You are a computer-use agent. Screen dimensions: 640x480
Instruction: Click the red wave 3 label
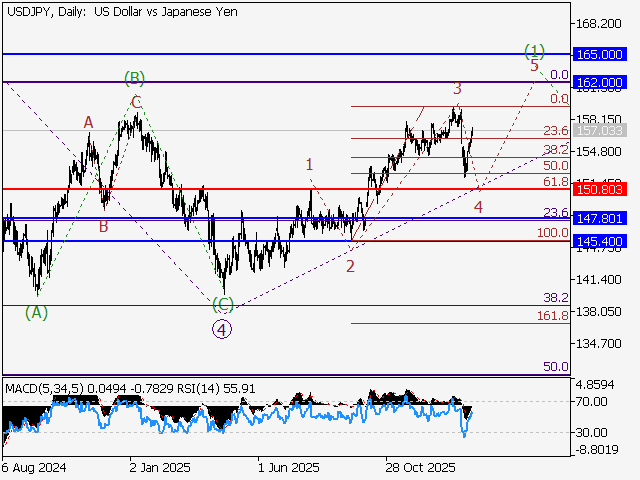pyautogui.click(x=457, y=89)
